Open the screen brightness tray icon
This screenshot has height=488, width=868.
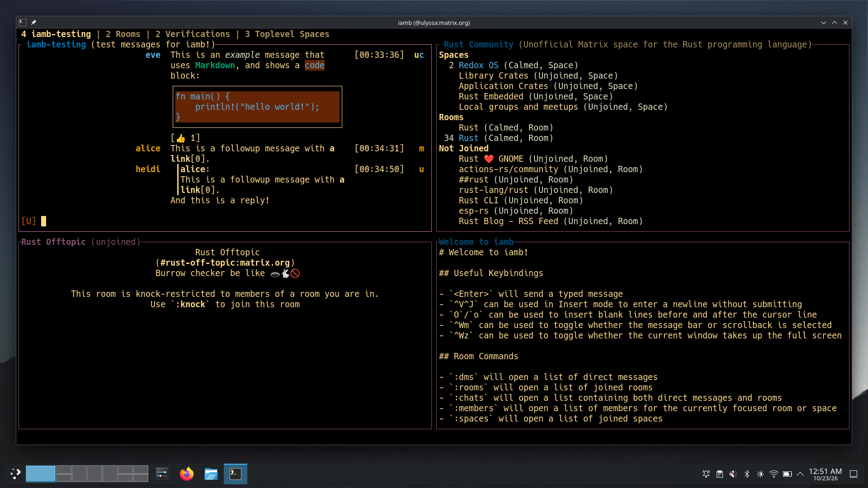click(x=760, y=474)
